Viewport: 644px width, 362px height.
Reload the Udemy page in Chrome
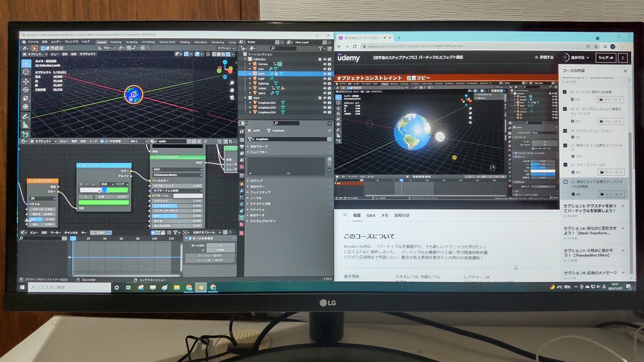coord(355,46)
